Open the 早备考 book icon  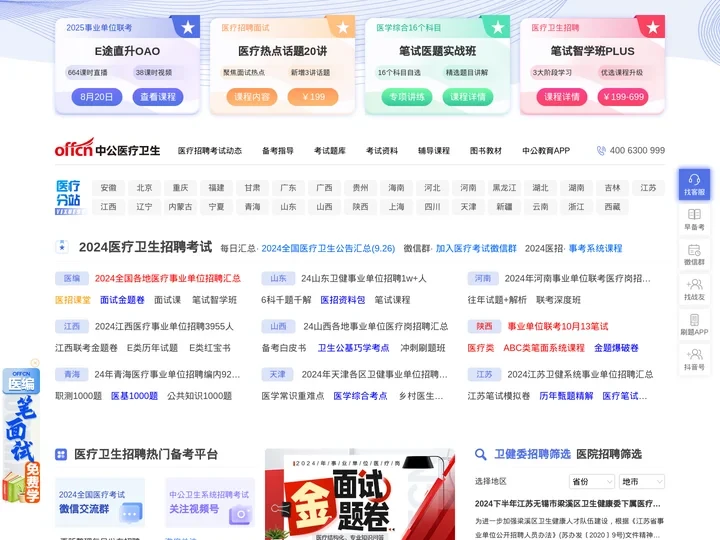[694, 214]
